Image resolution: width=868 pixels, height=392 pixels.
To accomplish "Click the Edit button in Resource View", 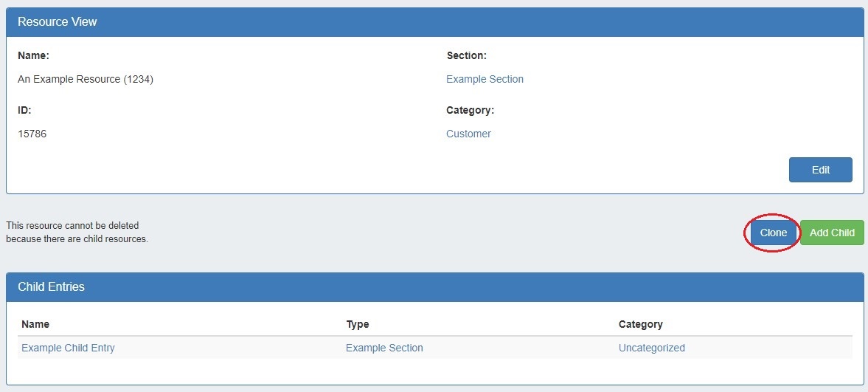I will coord(820,170).
